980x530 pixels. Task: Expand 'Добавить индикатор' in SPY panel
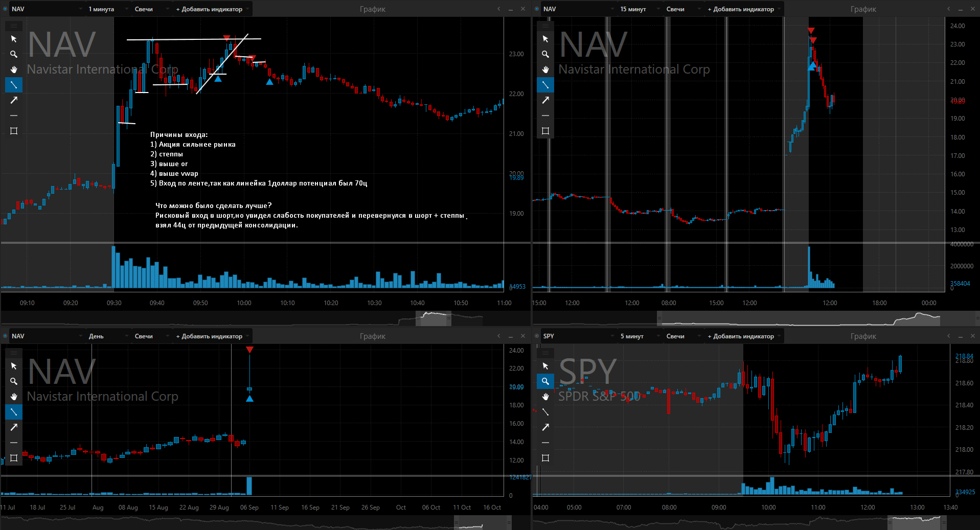pos(744,336)
